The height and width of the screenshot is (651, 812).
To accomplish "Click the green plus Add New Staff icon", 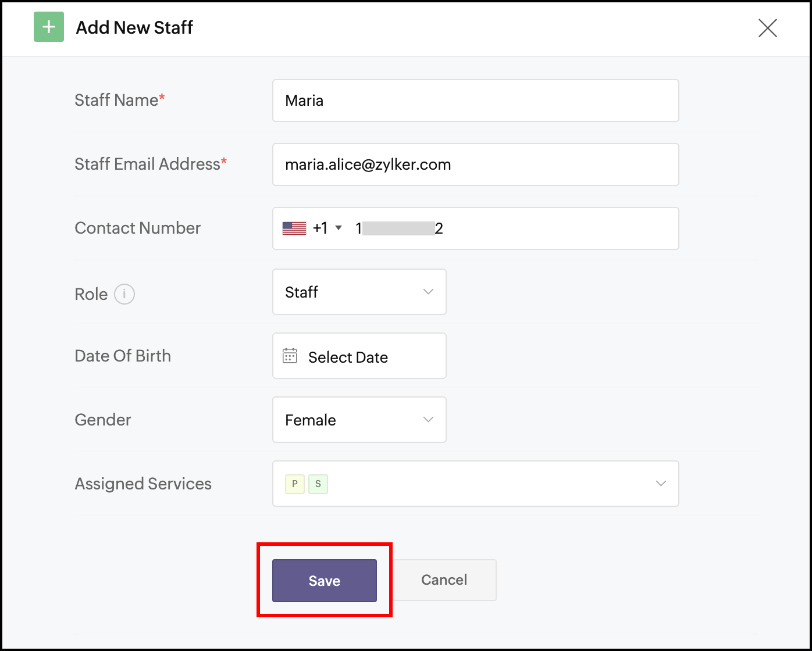I will [x=49, y=27].
